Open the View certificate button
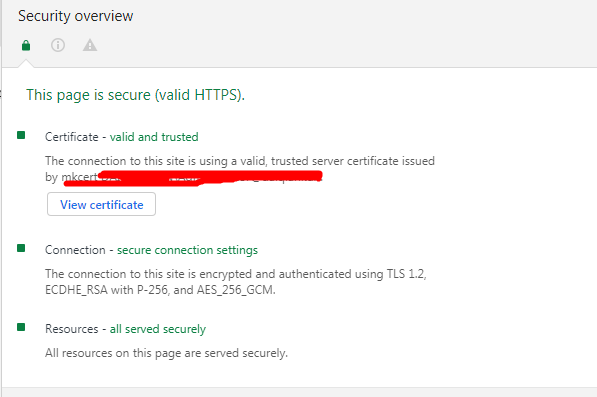This screenshot has width=597, height=397. pos(101,204)
